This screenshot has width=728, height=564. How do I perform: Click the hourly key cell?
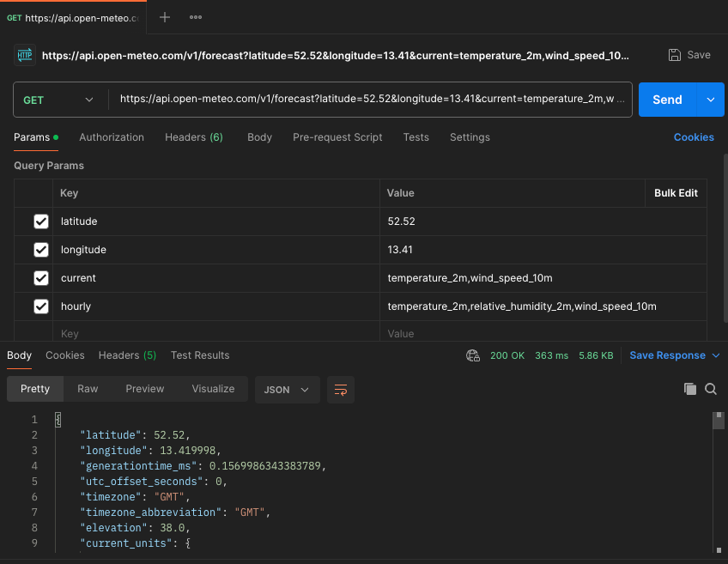[x=215, y=306]
